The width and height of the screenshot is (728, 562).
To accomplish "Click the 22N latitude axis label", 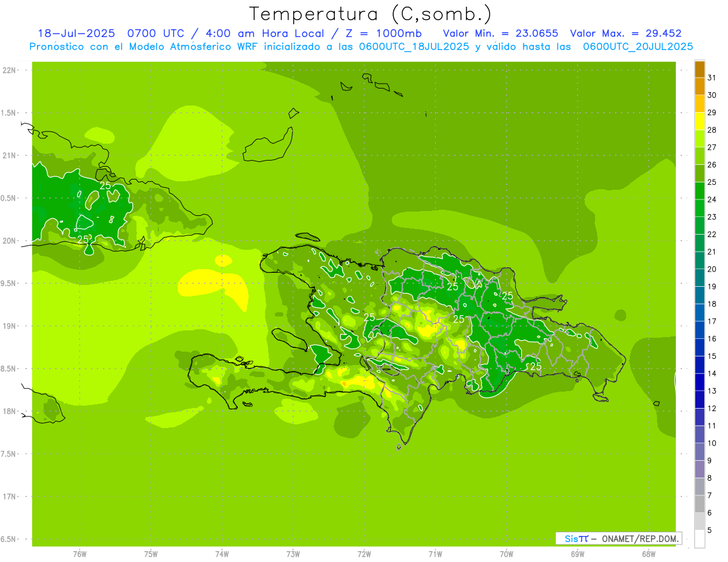I will click(10, 70).
